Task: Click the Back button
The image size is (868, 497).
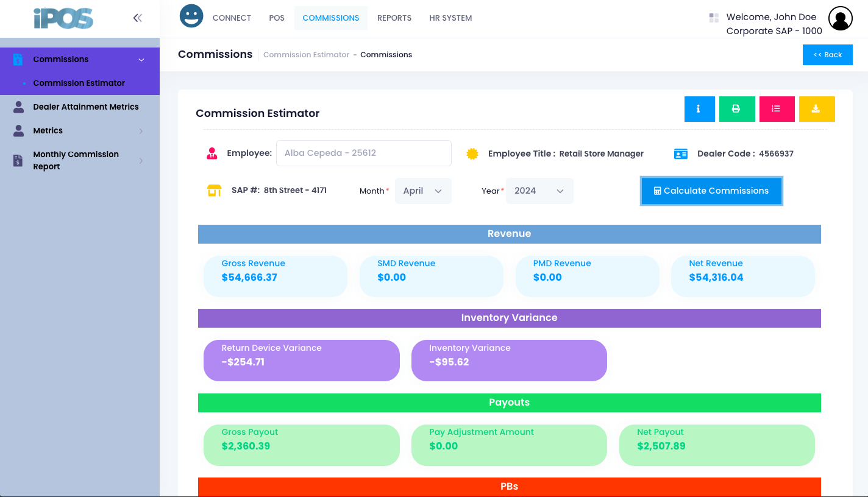Action: click(x=827, y=54)
